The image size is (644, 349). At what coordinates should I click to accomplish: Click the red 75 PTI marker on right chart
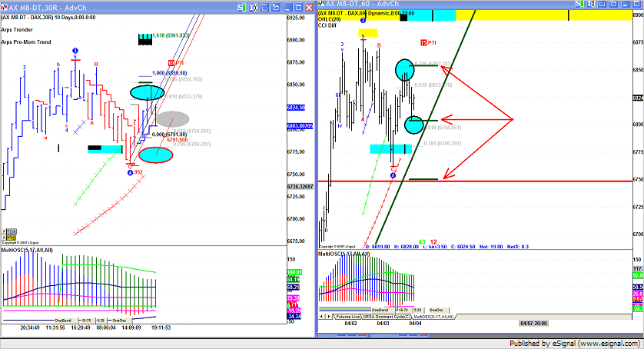point(428,43)
